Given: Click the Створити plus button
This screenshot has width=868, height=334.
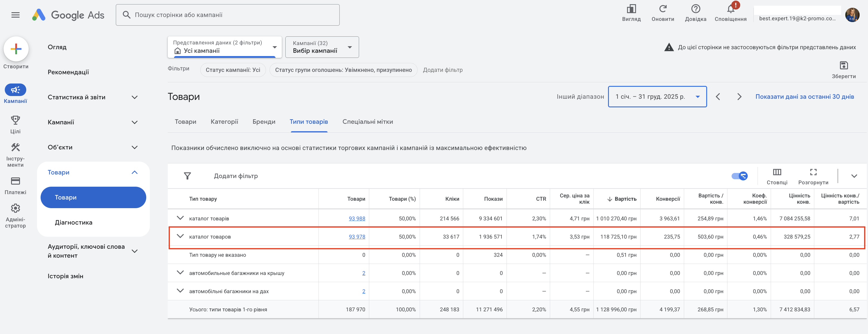Looking at the screenshot, I should click(x=16, y=49).
